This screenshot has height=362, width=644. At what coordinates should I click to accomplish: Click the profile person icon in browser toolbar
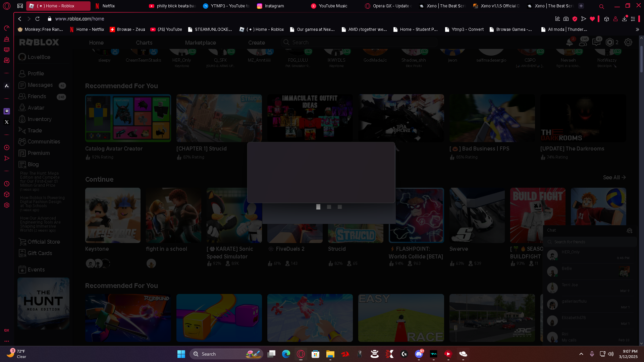[x=615, y=19]
